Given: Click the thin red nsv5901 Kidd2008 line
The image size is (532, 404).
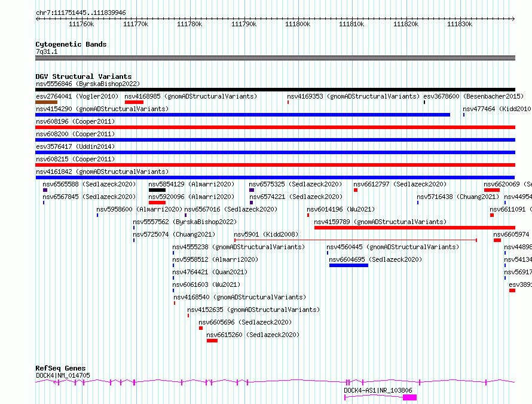Looking at the screenshot, I should point(356,240).
